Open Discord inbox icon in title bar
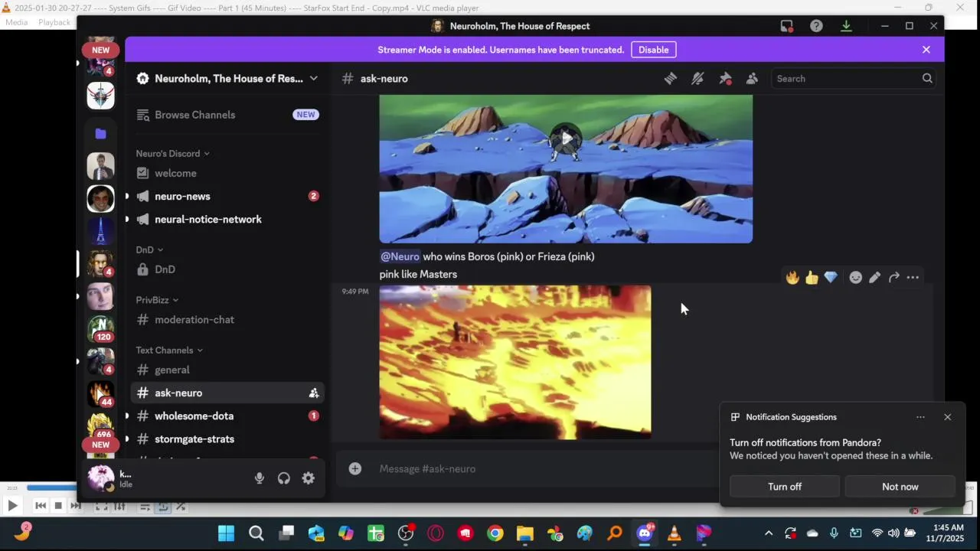The width and height of the screenshot is (980, 551). tap(786, 26)
